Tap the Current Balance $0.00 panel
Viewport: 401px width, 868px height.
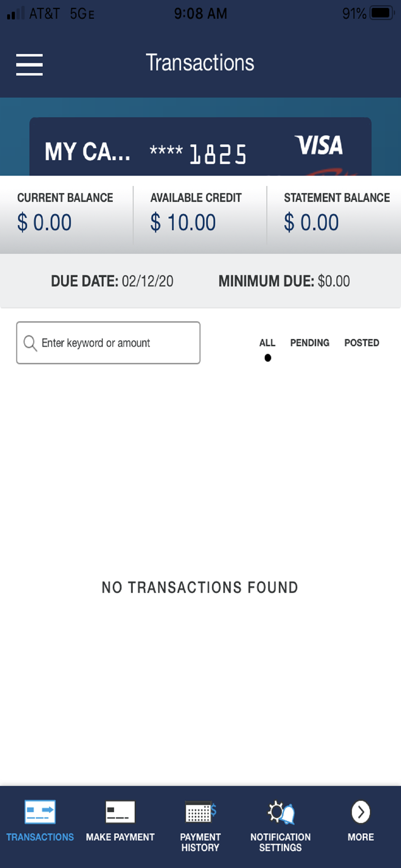point(66,214)
